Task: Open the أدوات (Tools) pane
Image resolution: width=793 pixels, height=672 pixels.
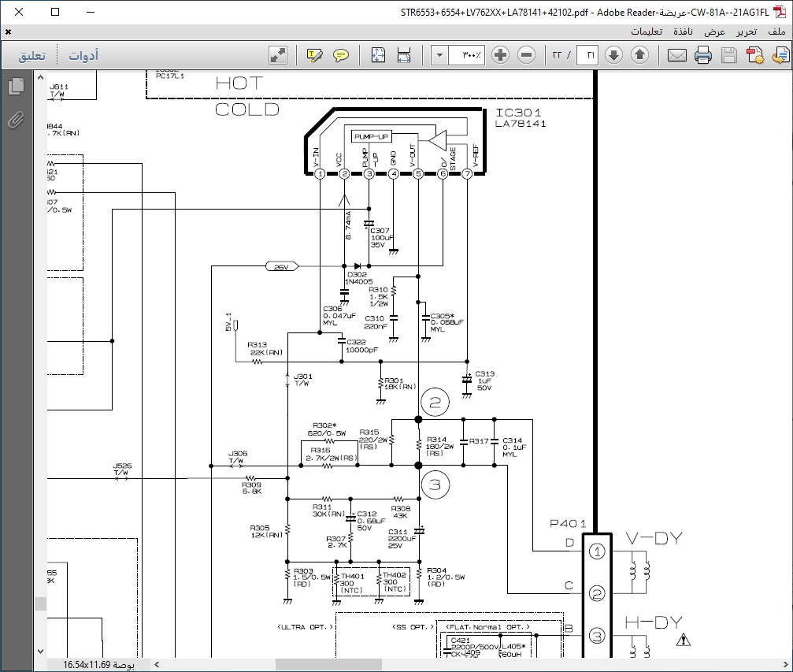Action: [83, 54]
